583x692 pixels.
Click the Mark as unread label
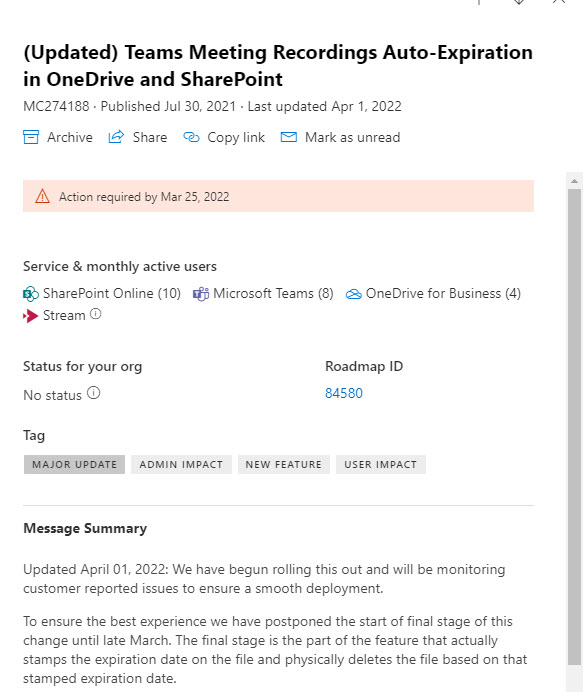click(353, 137)
